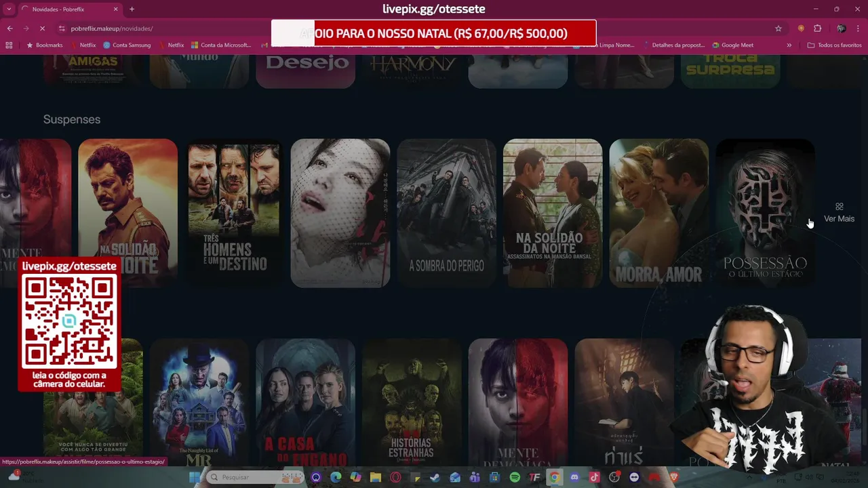Stop loading the page with the X button

pos(42,28)
